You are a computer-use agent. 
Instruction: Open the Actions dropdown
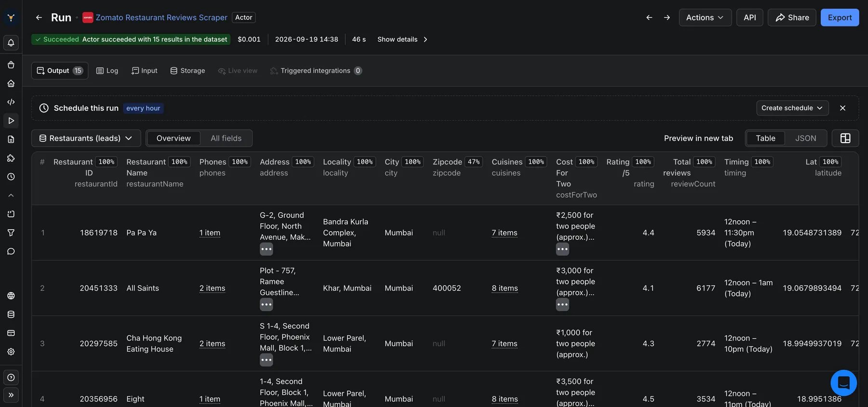pyautogui.click(x=705, y=18)
